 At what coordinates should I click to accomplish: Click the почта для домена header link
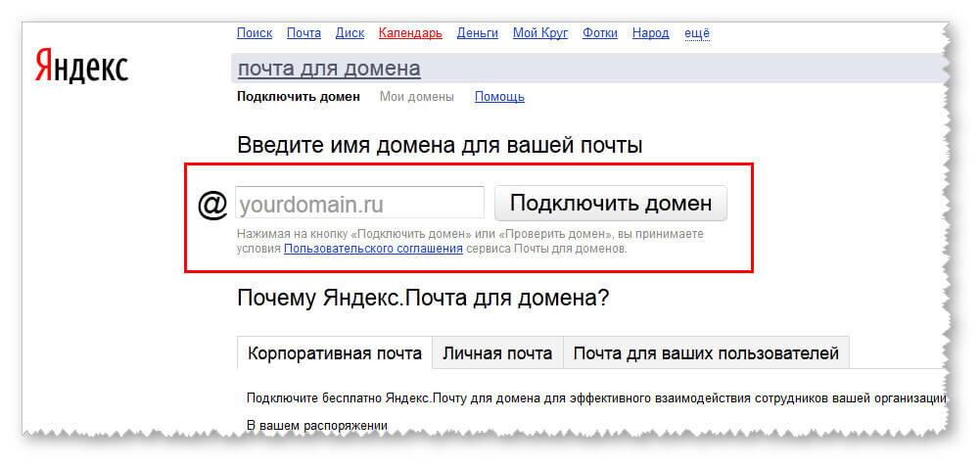coord(329,69)
